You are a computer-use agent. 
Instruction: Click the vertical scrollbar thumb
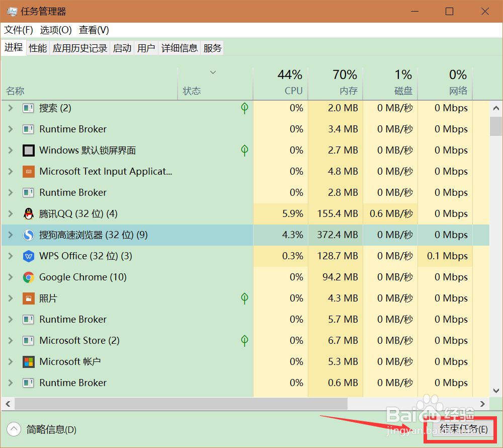tap(496, 126)
